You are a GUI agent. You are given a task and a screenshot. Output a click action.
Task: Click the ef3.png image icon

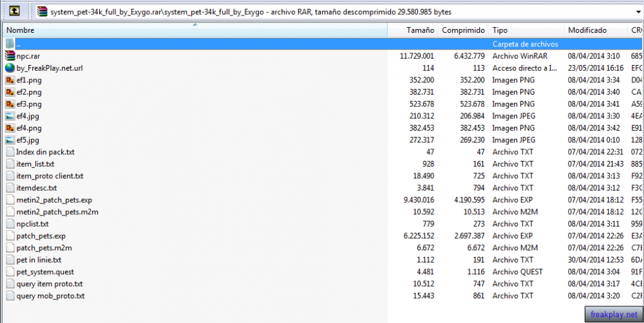[10, 104]
